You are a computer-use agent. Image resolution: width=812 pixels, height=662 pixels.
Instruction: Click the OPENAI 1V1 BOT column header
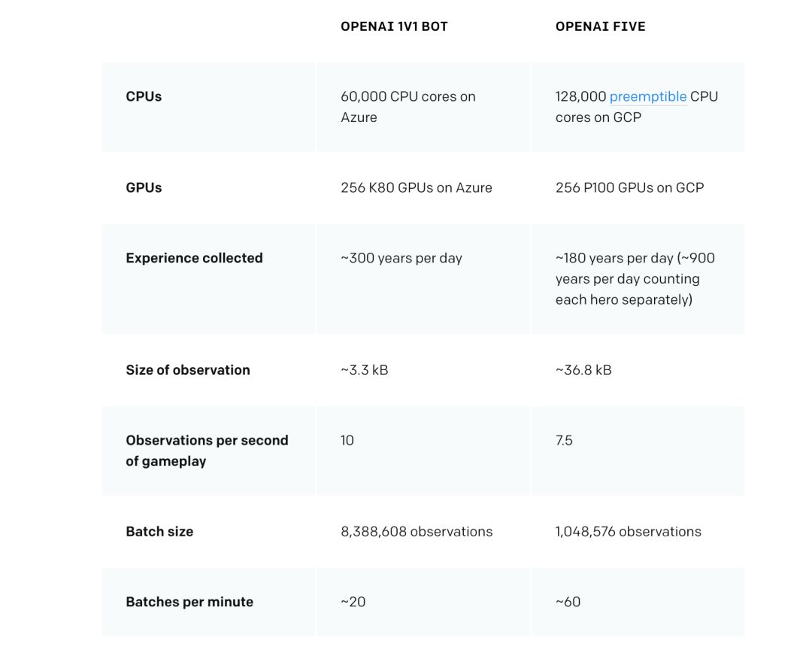[394, 26]
